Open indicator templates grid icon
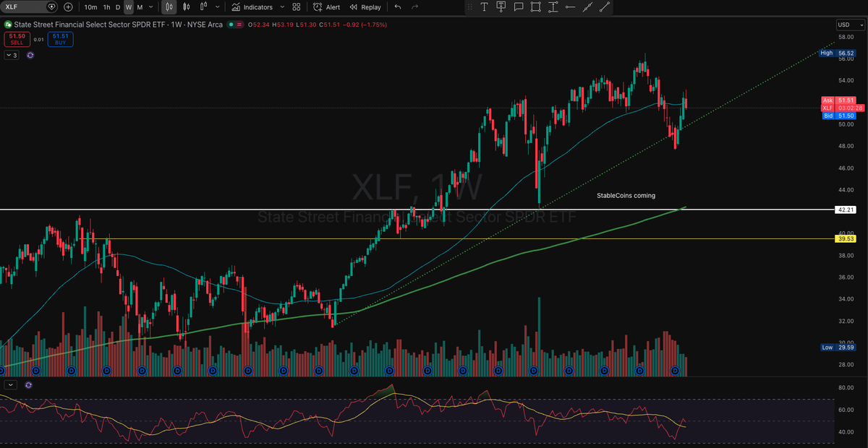Screen dimensions: 868x448 297,7
